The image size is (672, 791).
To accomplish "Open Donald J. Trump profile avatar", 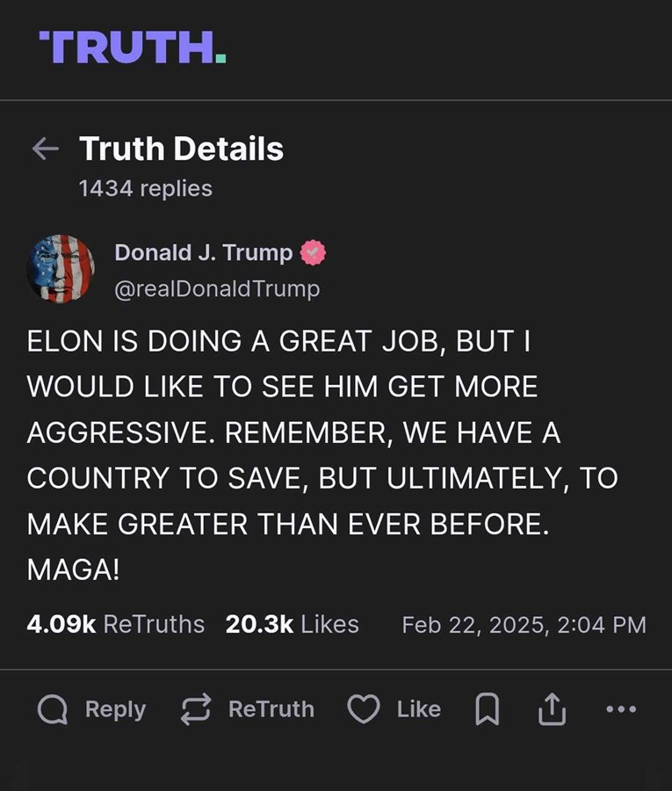I will (61, 269).
